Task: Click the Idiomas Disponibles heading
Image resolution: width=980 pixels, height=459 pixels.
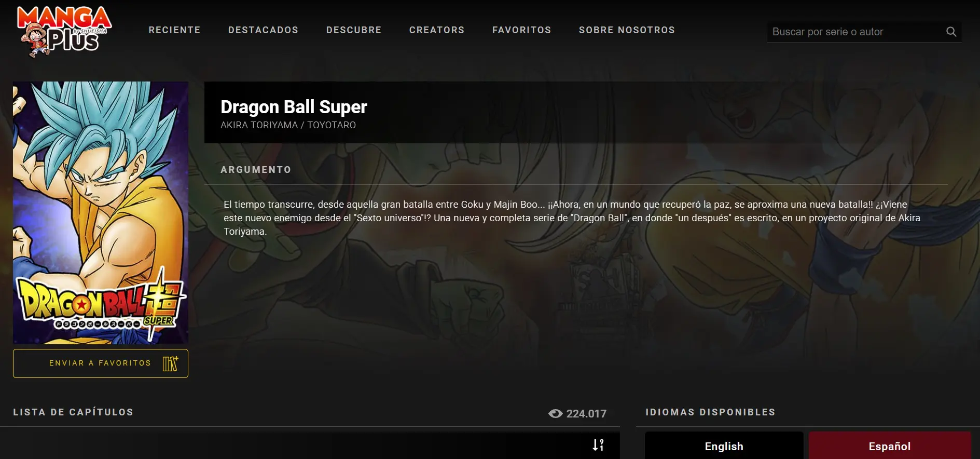Action: [710, 412]
